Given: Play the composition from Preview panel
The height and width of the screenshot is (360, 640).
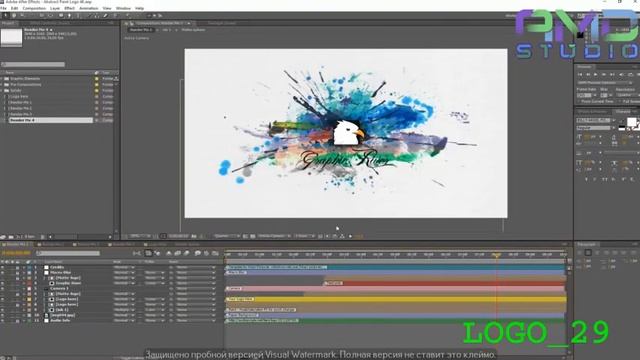Looking at the screenshot, I should (596, 75).
